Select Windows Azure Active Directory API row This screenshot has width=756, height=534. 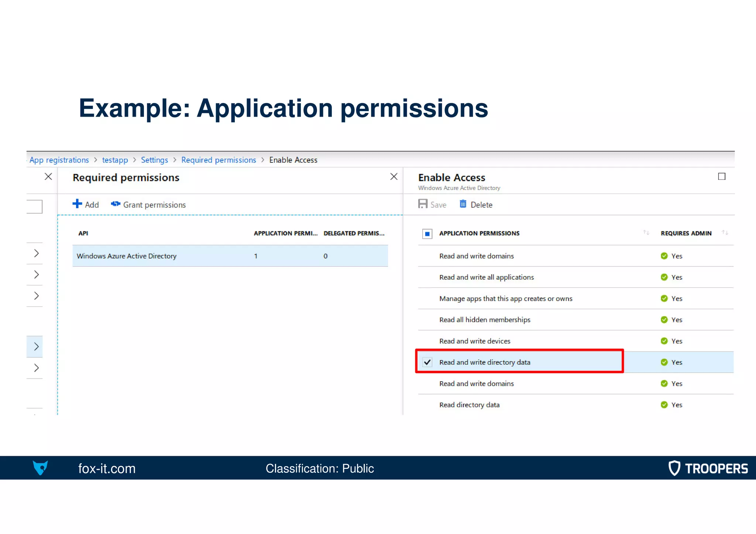230,256
